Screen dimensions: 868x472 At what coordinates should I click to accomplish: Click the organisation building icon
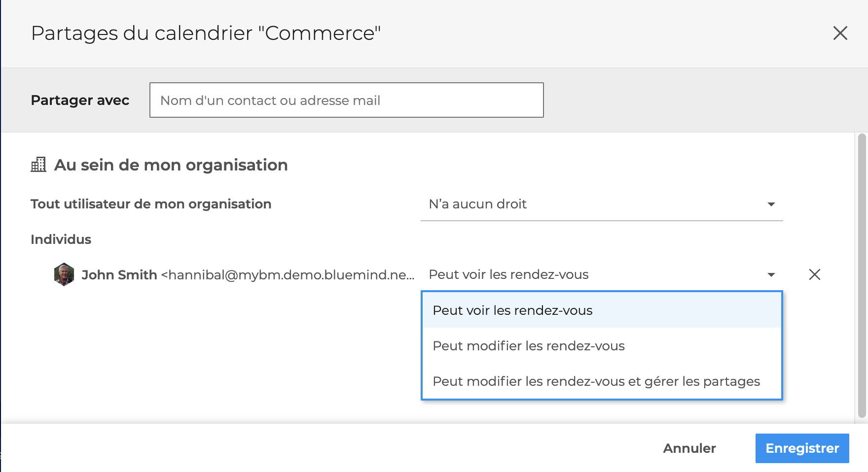(x=38, y=165)
